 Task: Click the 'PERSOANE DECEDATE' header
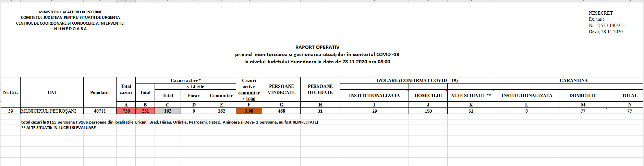tap(320, 89)
